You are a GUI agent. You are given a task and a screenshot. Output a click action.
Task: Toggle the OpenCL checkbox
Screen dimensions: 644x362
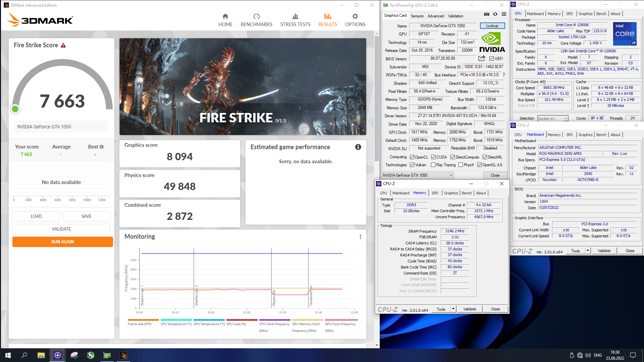click(412, 157)
